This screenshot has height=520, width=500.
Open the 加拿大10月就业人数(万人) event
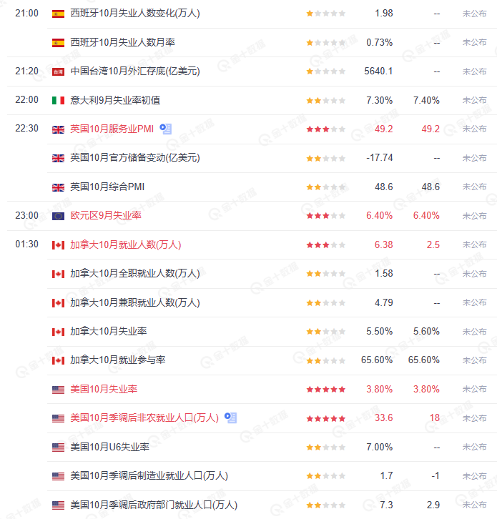point(126,245)
